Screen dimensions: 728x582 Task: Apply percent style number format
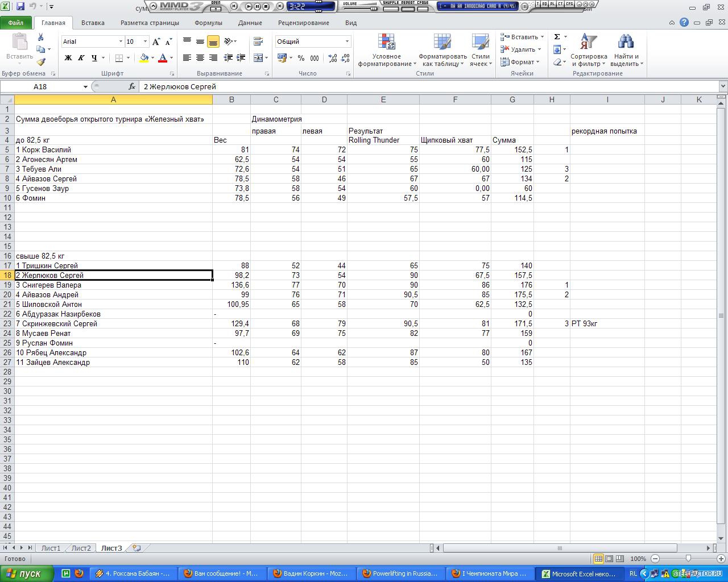tap(301, 58)
